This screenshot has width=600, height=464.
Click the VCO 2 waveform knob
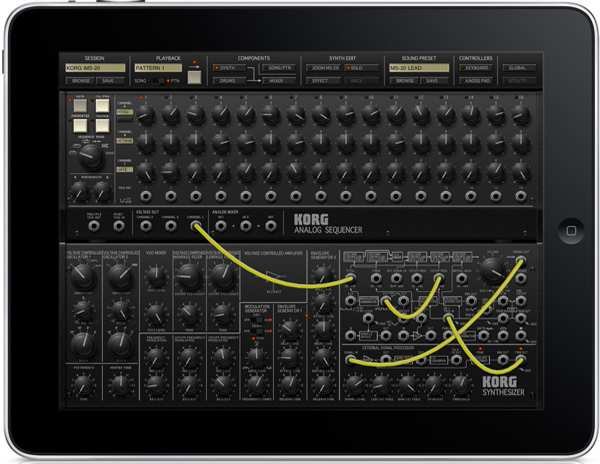coord(121,276)
